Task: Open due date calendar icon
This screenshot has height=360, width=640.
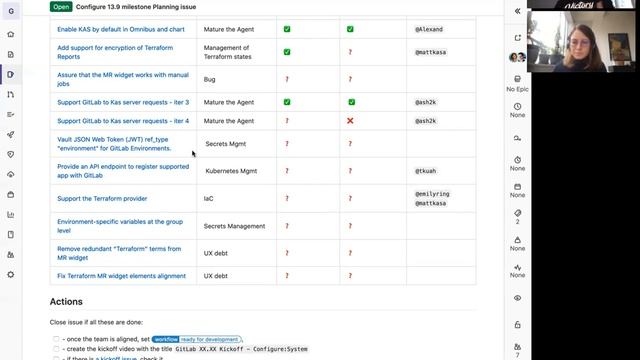Action: pos(517,190)
